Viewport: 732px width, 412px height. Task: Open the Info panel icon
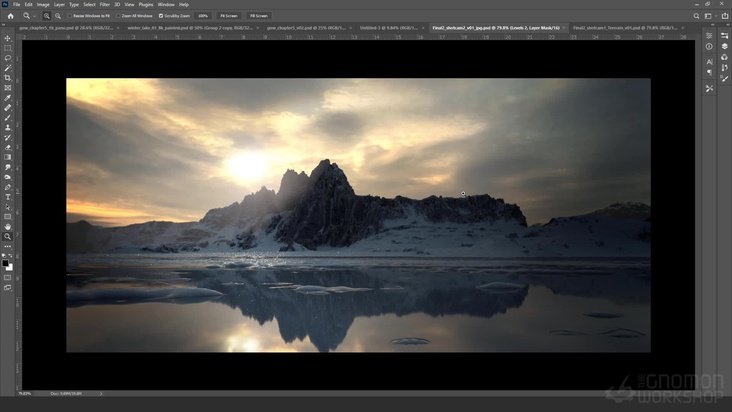coord(709,46)
